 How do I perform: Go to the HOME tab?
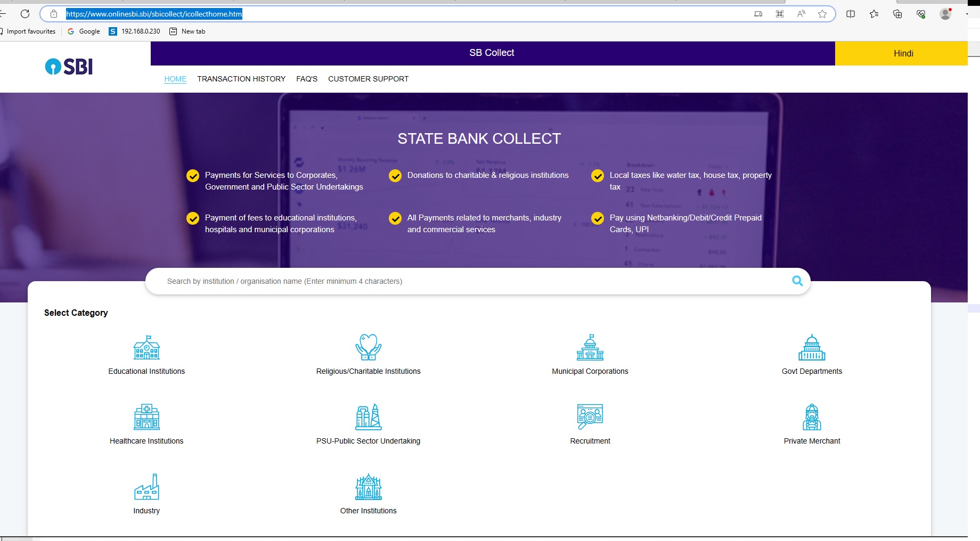tap(175, 79)
